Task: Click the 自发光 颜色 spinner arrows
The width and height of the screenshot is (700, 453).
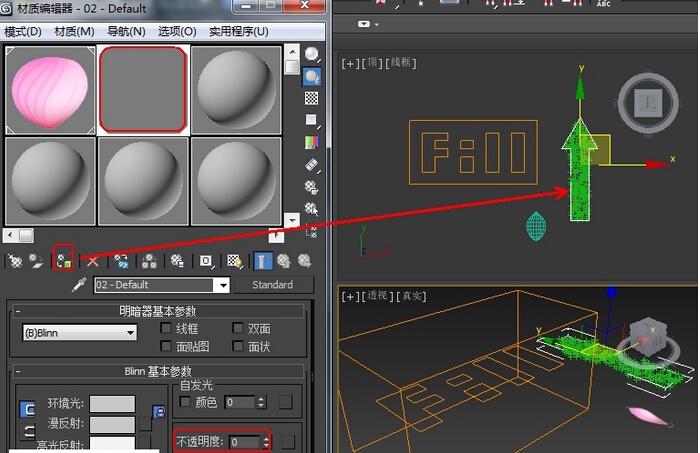Action: pos(262,402)
